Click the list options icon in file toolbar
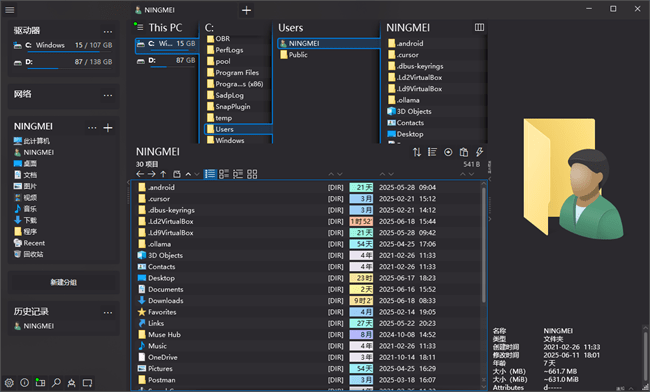This screenshot has height=392, width=650. (x=432, y=152)
